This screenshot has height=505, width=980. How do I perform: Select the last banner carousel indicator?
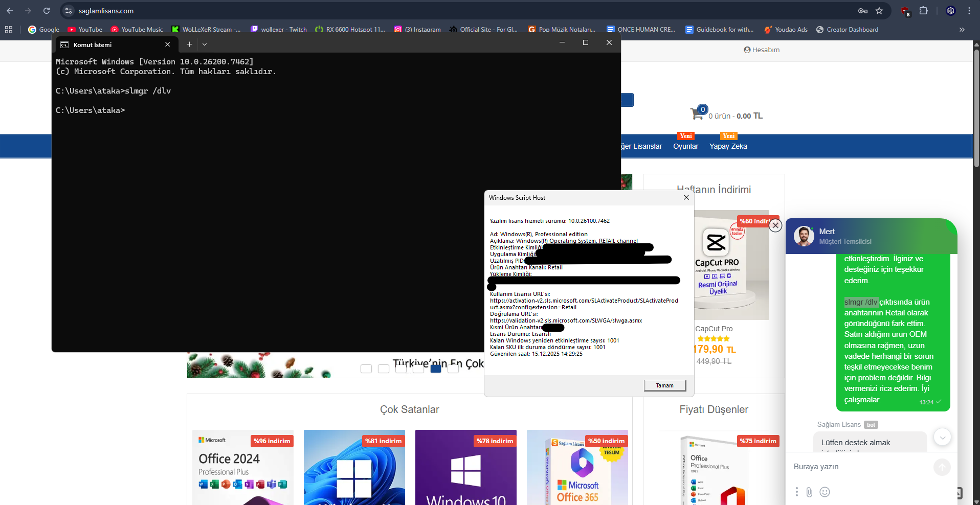(x=453, y=369)
